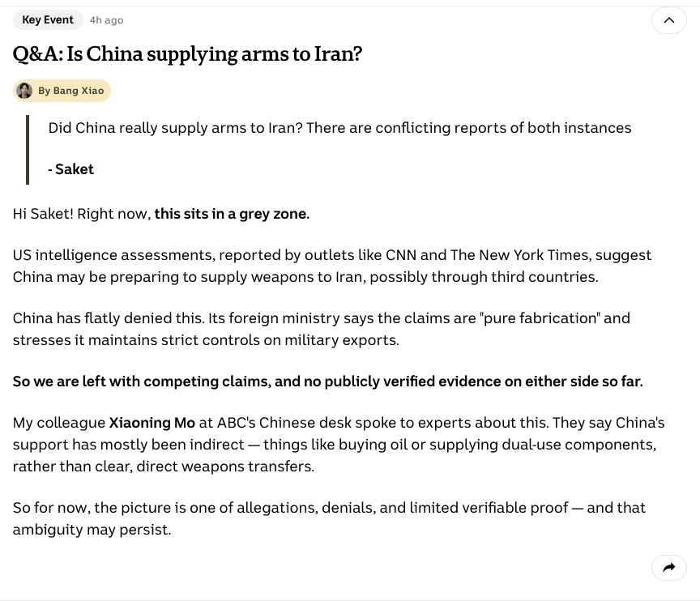Click the reader's quoted question text
The height and width of the screenshot is (601, 700).
pyautogui.click(x=339, y=128)
